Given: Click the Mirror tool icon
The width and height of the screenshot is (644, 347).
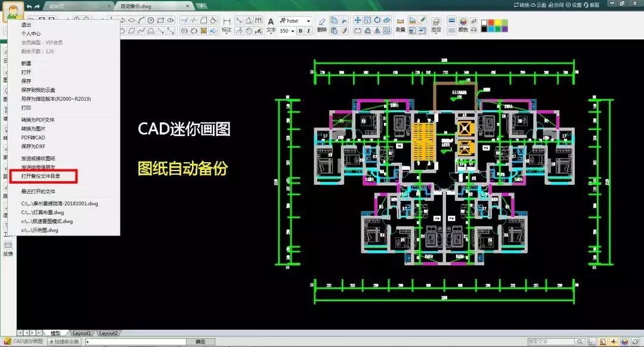Looking at the screenshot, I should point(376,30).
